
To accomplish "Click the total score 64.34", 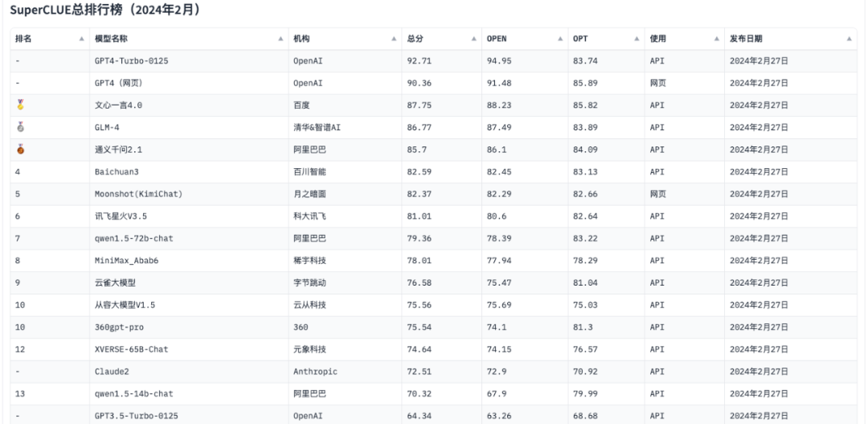I will click(x=419, y=416).
